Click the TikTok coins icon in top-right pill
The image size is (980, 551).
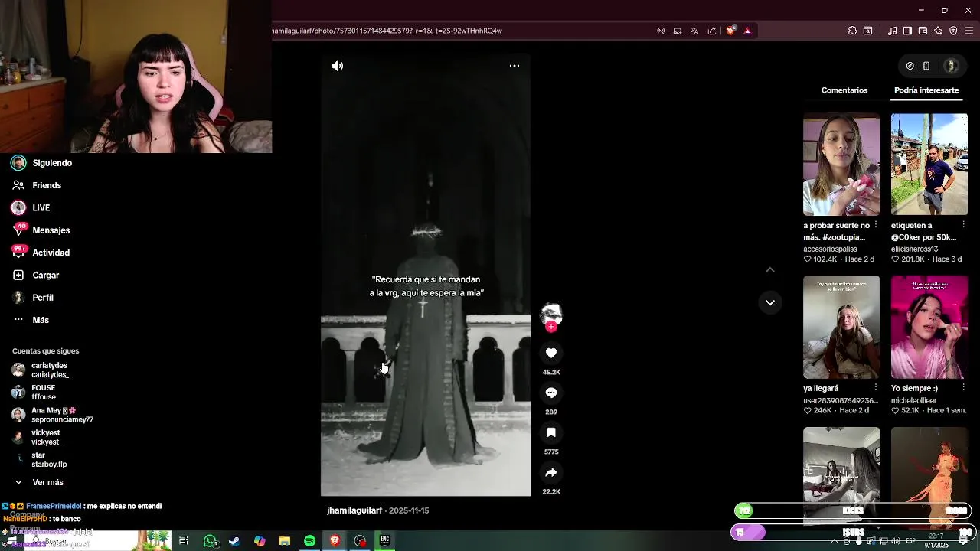[x=910, y=66]
